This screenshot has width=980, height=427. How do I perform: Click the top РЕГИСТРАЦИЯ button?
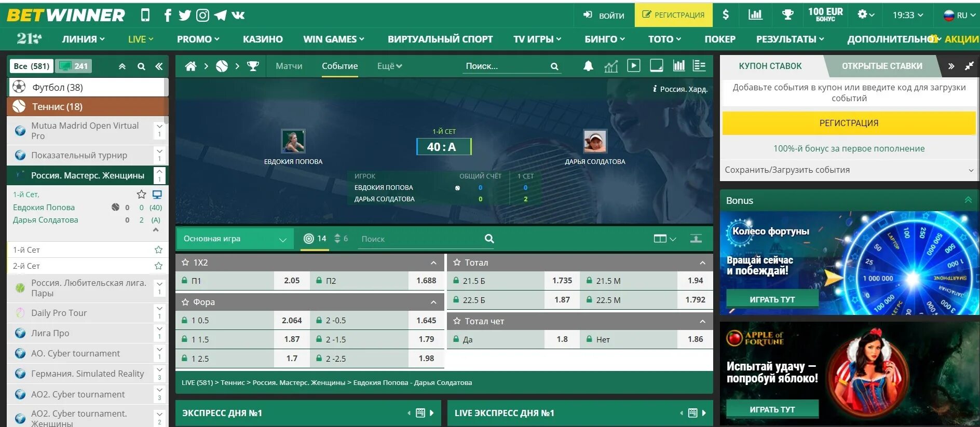point(673,15)
